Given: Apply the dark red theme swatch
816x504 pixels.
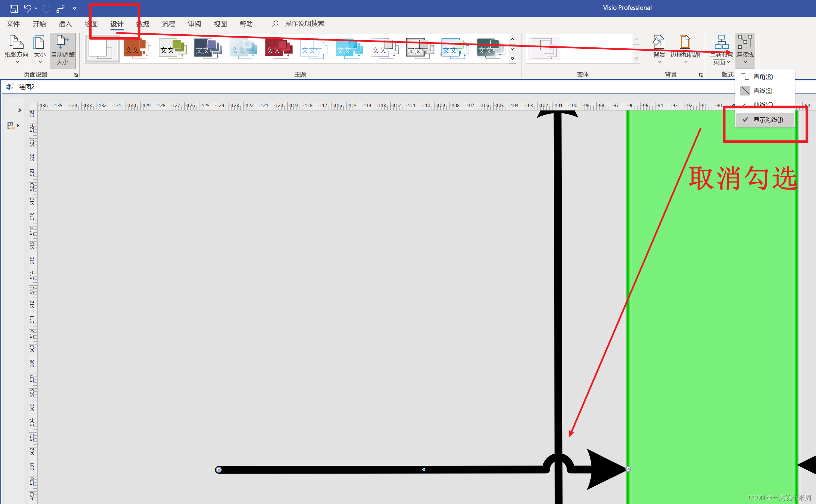Looking at the screenshot, I should pos(279,49).
